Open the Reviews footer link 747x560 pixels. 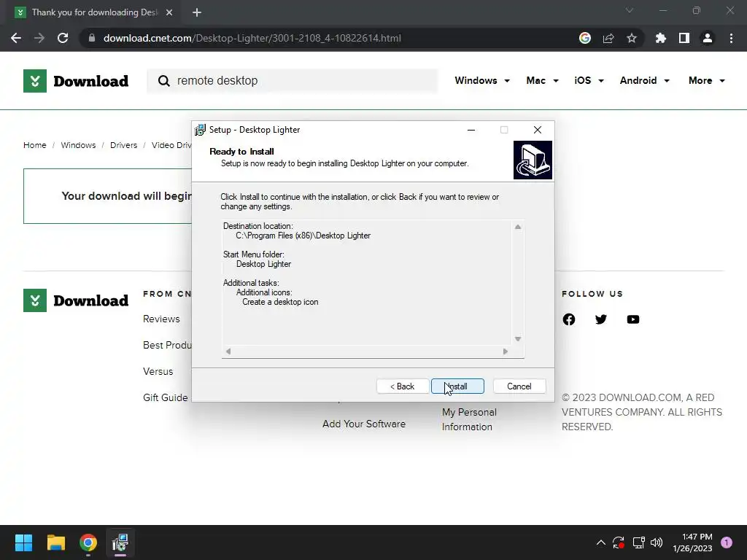(x=161, y=319)
